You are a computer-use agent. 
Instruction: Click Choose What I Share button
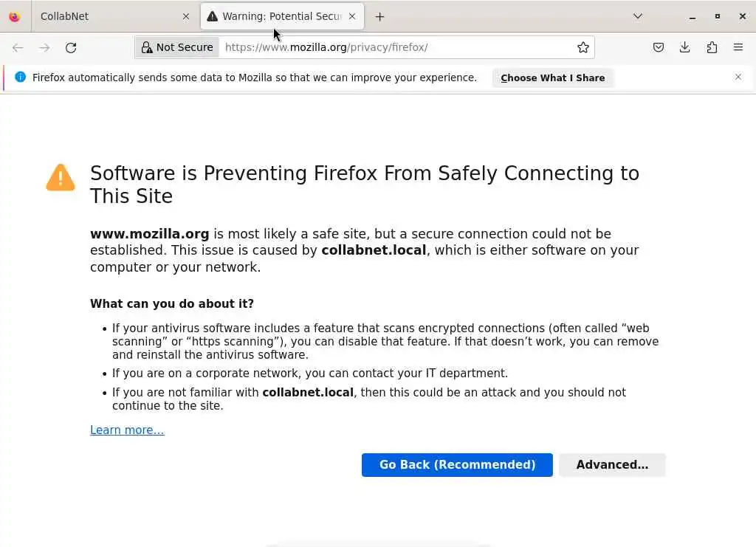552,78
